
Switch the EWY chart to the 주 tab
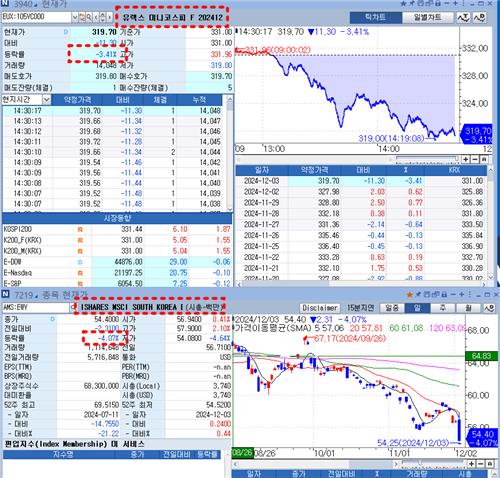443,308
